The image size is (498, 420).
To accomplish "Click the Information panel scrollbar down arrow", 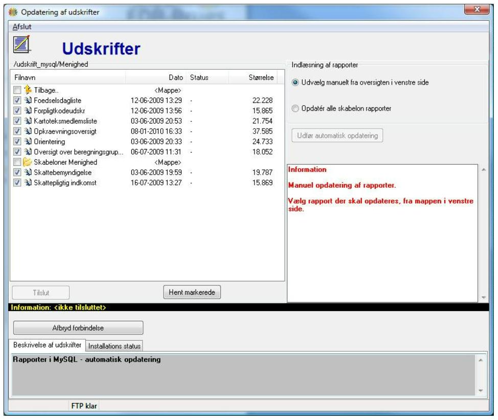I will click(484, 297).
